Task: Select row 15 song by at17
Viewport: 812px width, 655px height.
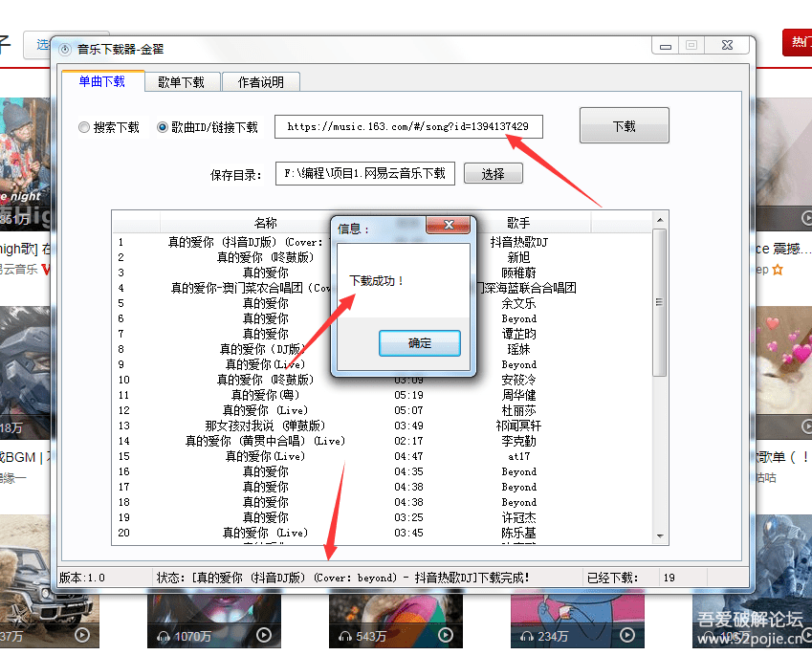Action: tap(383, 456)
